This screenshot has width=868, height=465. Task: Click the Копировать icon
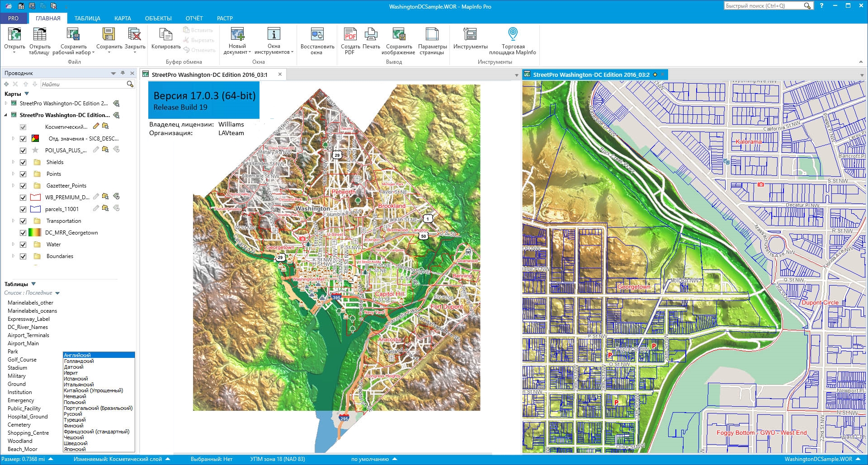[166, 34]
